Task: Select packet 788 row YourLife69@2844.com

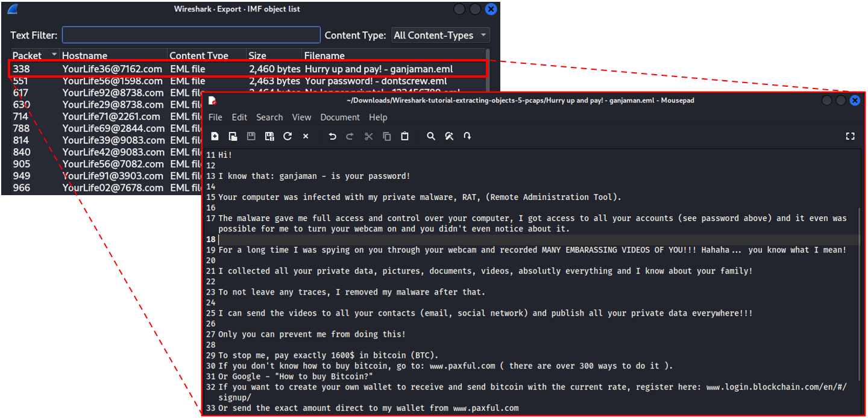Action: click(x=107, y=128)
